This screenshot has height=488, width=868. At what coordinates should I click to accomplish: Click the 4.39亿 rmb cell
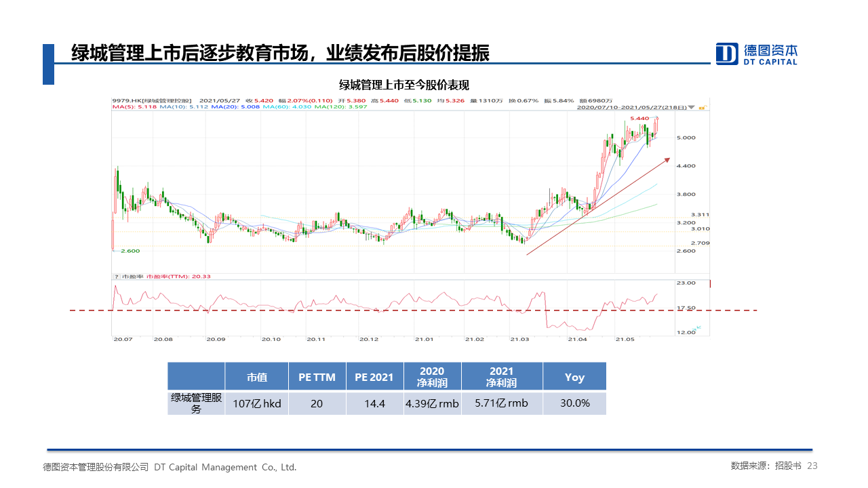click(x=432, y=403)
